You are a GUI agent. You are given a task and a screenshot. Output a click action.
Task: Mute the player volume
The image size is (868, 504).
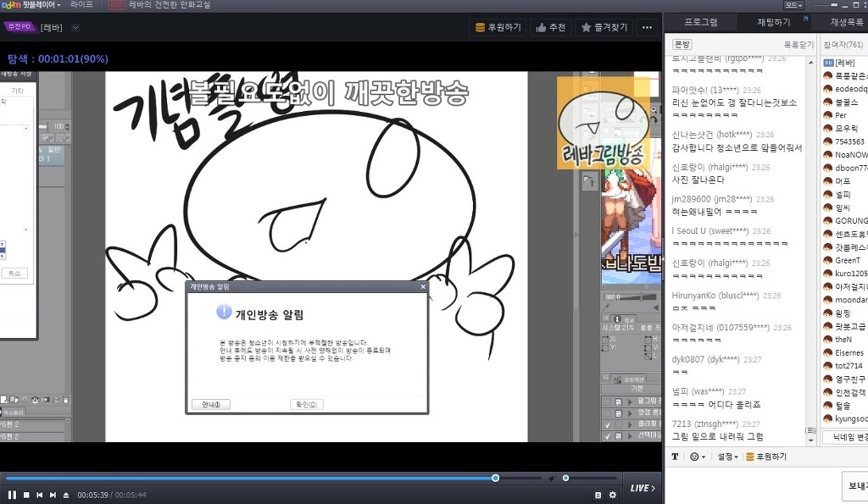tap(553, 479)
